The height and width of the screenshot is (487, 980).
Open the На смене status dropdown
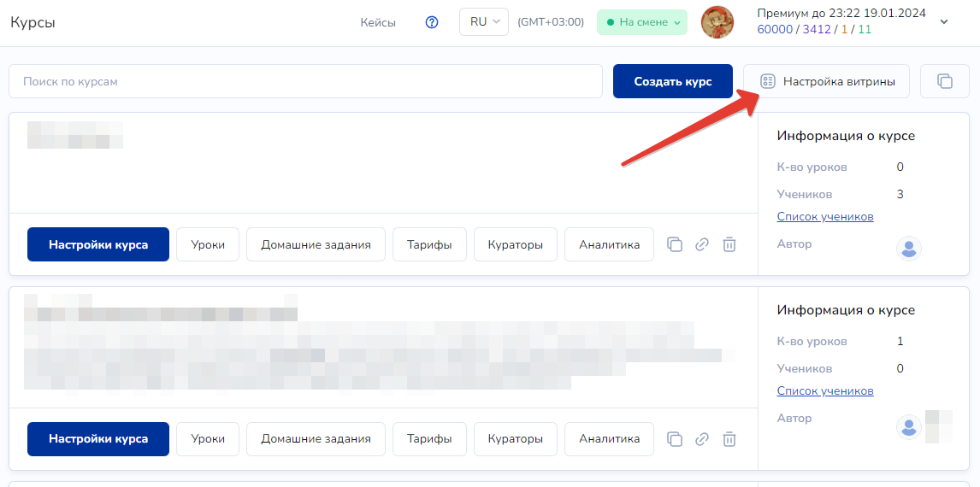[x=641, y=22]
